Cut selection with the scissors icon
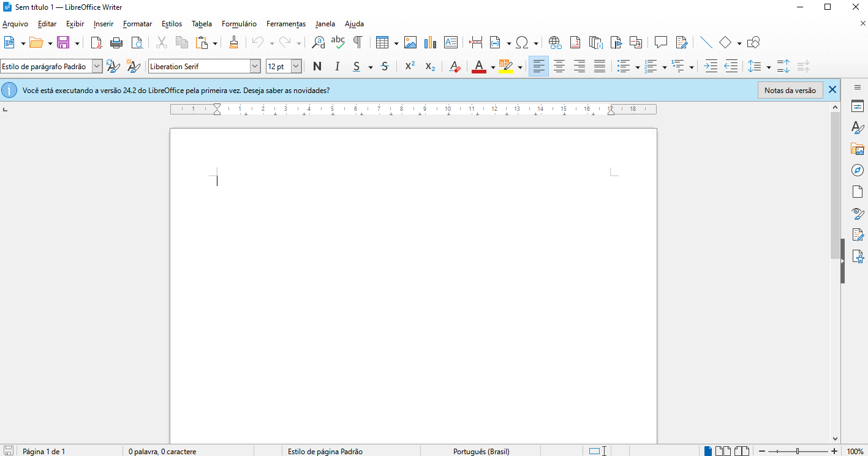The image size is (868, 456). click(162, 43)
